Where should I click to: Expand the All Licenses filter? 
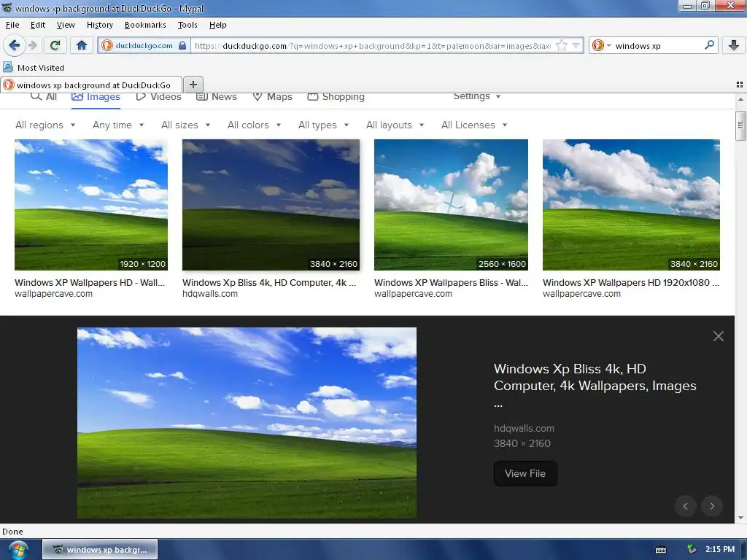(474, 125)
